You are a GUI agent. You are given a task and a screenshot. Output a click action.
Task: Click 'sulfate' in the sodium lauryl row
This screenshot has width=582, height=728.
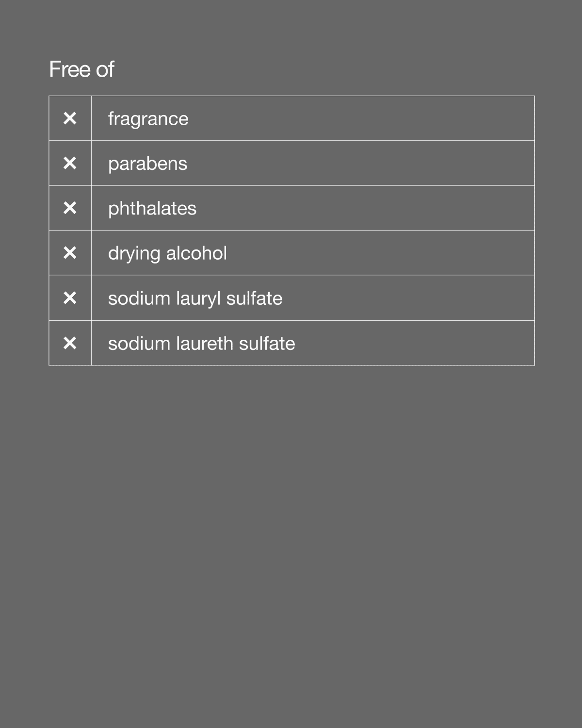pos(254,298)
